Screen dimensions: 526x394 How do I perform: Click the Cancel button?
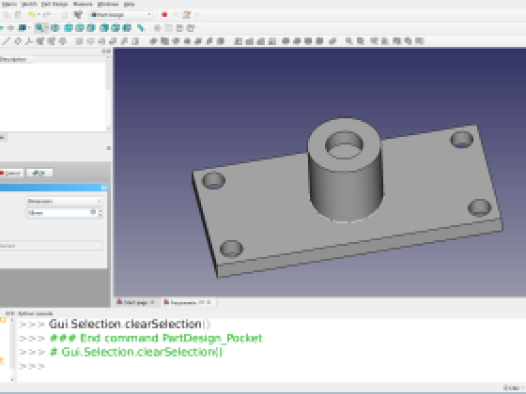point(11,173)
